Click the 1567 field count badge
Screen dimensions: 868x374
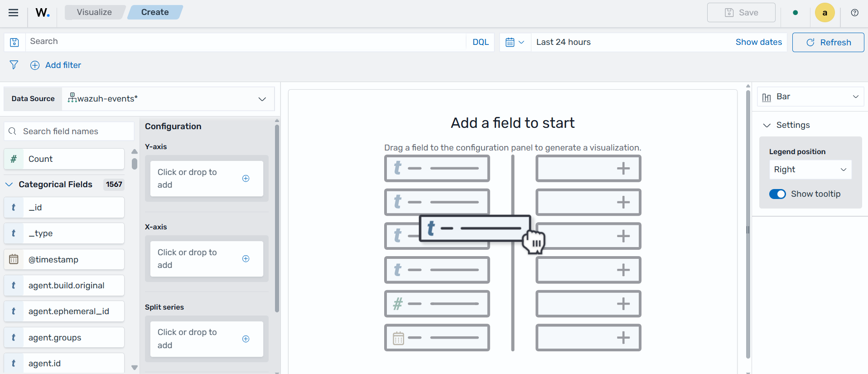pos(114,185)
